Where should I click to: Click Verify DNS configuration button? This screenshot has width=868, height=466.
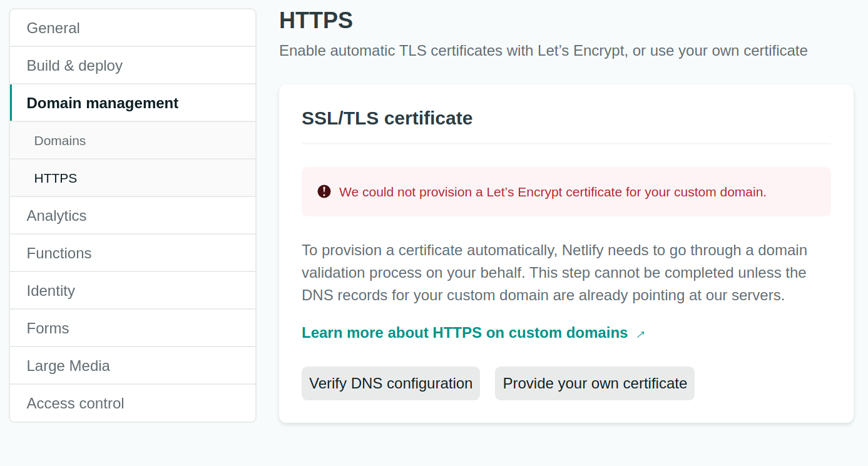tap(391, 383)
